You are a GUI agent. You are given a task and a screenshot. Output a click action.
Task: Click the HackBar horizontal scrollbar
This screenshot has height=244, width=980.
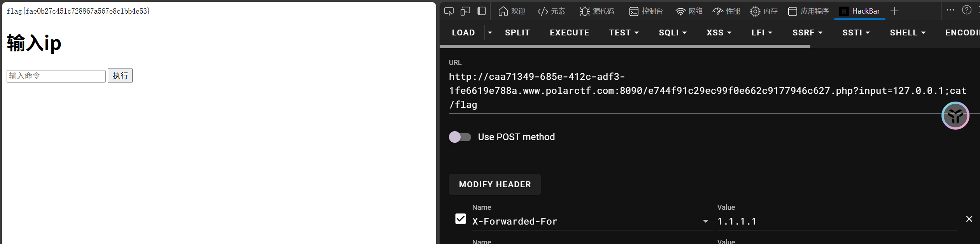point(625,47)
